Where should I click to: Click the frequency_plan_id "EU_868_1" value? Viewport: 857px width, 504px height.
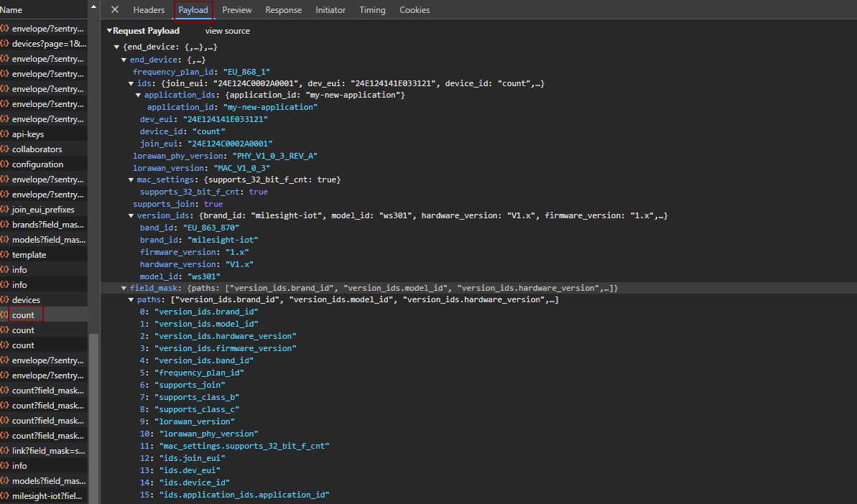click(246, 72)
